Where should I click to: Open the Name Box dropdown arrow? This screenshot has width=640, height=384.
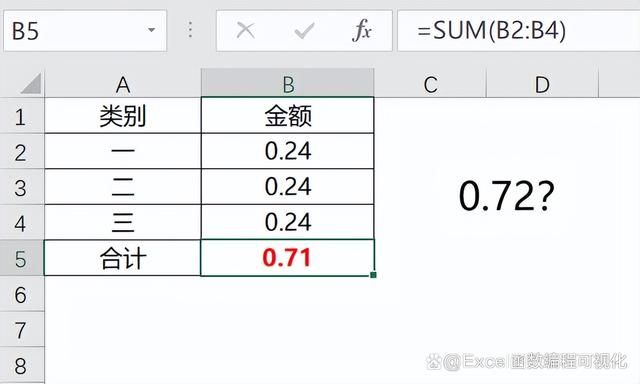[x=151, y=30]
